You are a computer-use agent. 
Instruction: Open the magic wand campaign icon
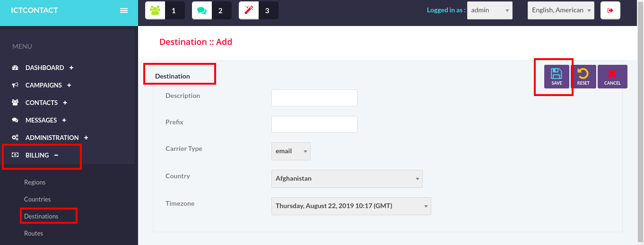249,10
